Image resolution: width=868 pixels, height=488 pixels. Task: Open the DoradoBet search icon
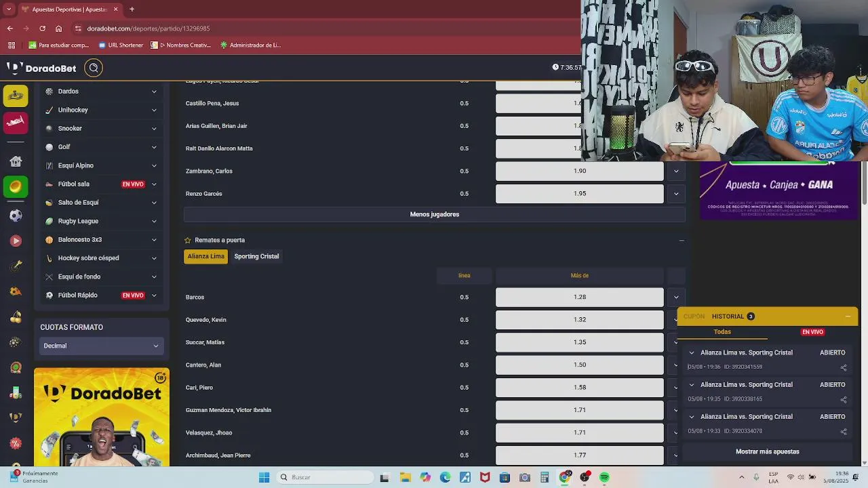coord(94,68)
